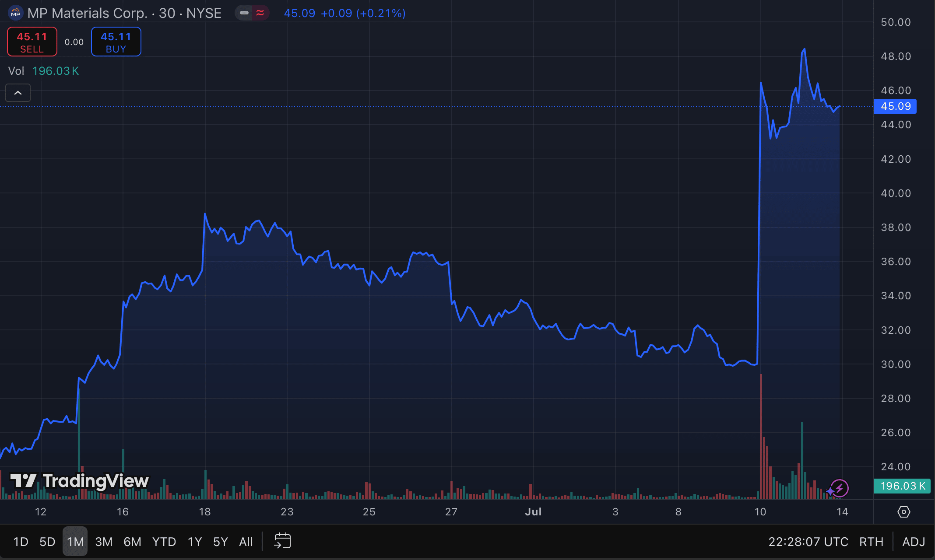Click the 45.09 +0.09 (+0.21%) price change text
The width and height of the screenshot is (935, 560).
click(x=344, y=13)
